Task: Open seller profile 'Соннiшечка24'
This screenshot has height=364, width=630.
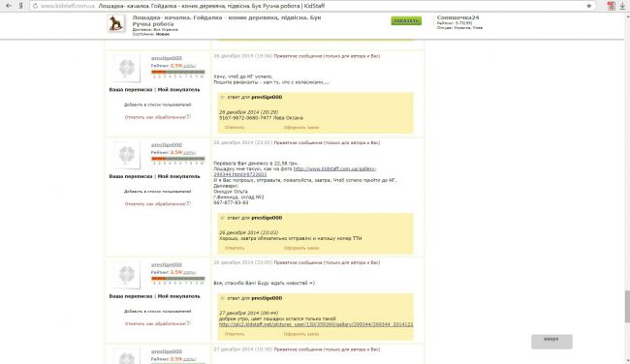Action: click(x=457, y=17)
